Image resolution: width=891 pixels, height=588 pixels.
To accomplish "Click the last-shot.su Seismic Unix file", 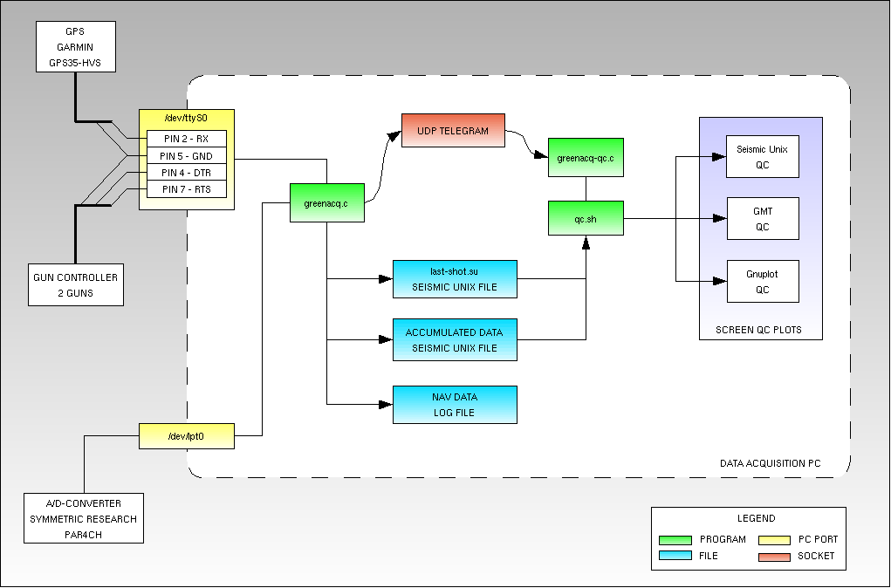I will point(455,279).
